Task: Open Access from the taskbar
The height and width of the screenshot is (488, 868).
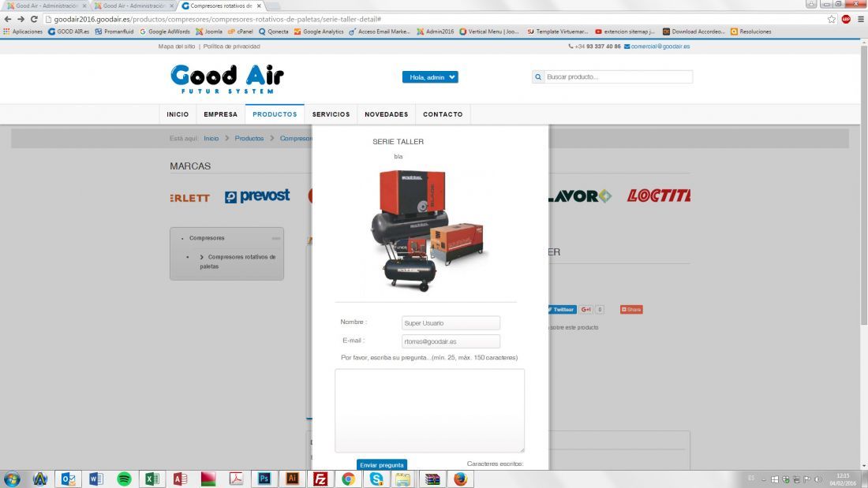Action: coord(181,479)
